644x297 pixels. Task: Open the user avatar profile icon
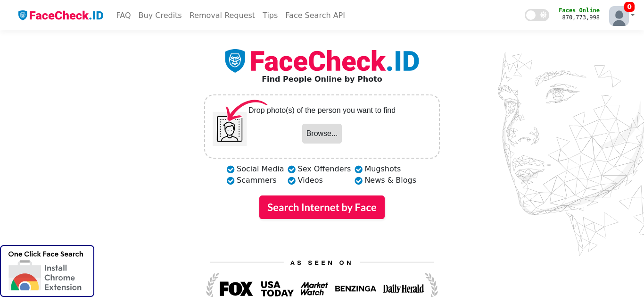click(619, 16)
